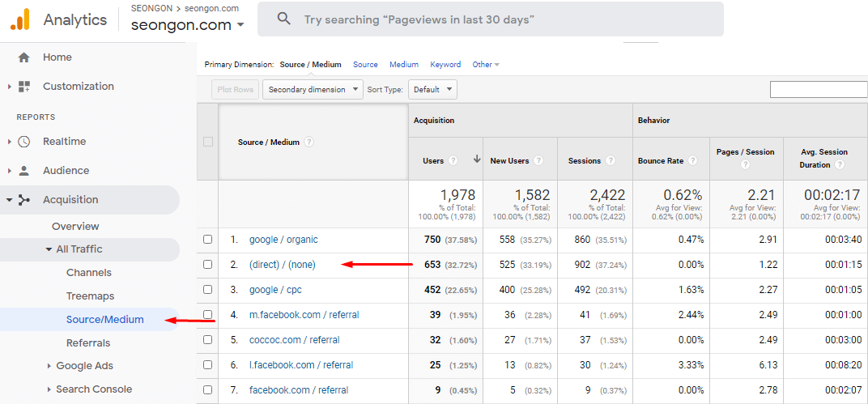Switch primary dimension to Source
The height and width of the screenshot is (404, 868).
365,65
